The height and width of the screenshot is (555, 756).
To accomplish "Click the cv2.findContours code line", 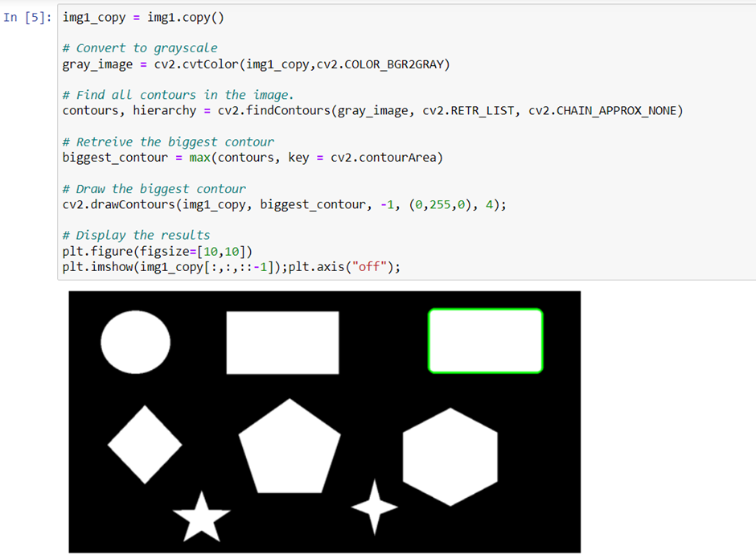I will tap(372, 111).
